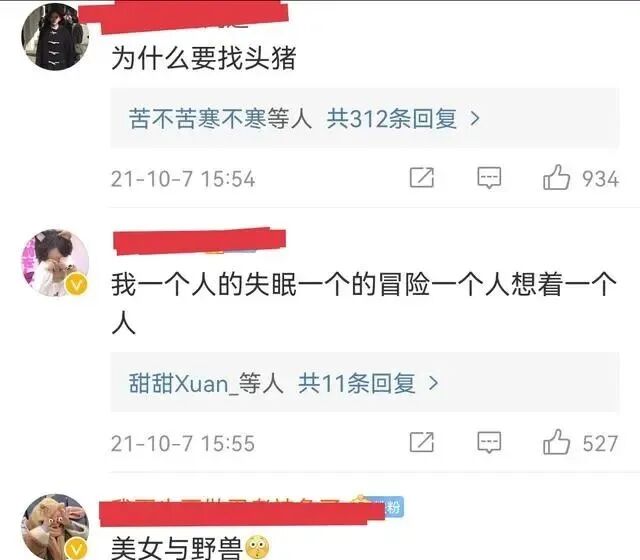This screenshot has height=560, width=640.
Task: Tap the blue fan badge beside third username
Action: click(393, 507)
